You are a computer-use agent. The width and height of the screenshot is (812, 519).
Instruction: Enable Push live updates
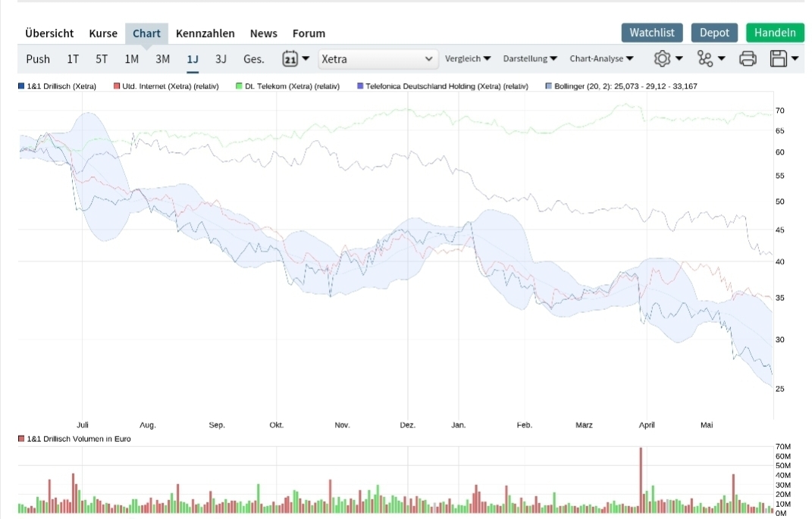[x=38, y=58]
